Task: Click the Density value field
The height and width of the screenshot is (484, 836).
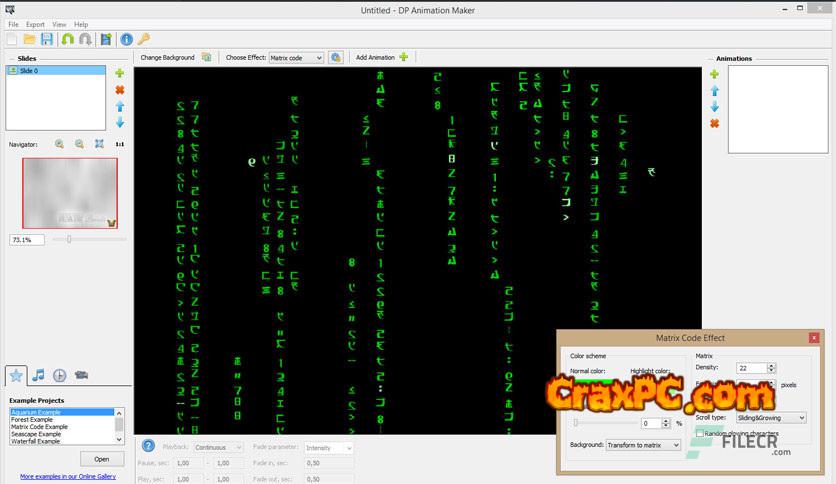Action: click(x=752, y=368)
